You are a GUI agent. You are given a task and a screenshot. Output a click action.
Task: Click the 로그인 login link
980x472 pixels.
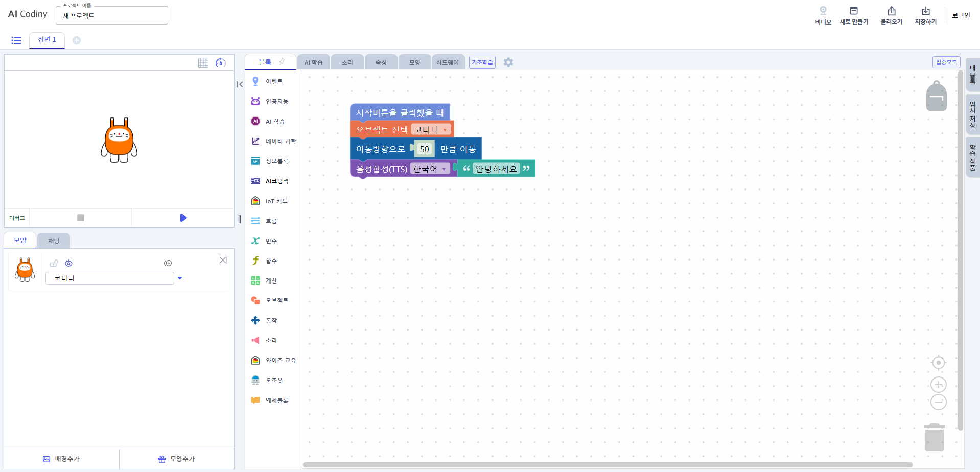tap(961, 15)
